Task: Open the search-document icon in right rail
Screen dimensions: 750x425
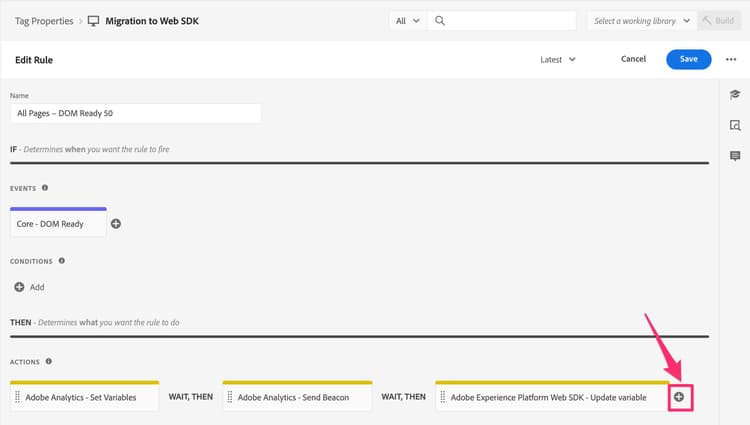Action: 735,125
